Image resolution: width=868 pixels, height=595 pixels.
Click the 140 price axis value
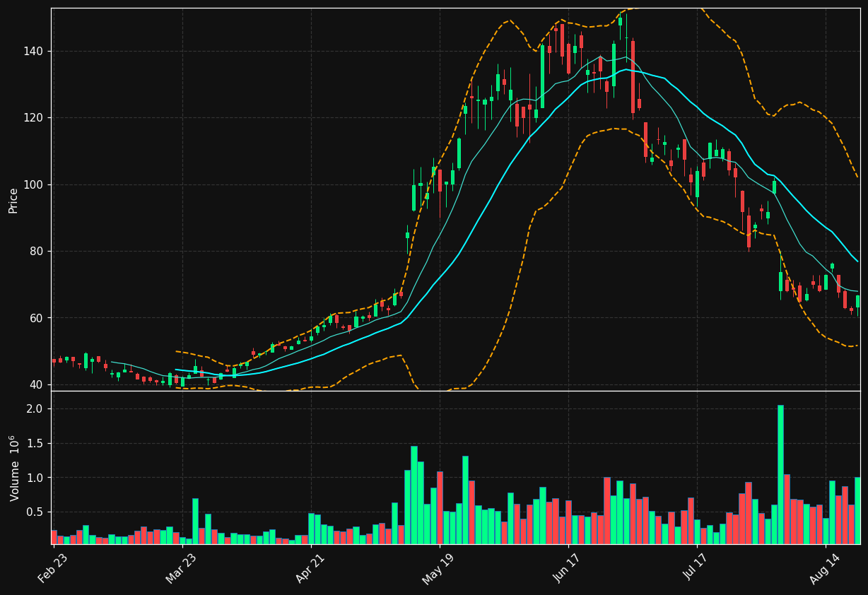point(34,52)
